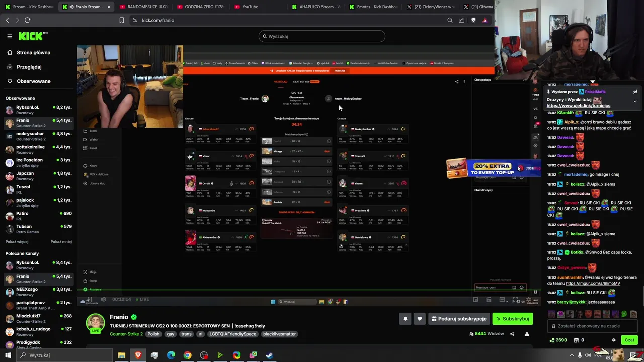644x362 pixels.
Task: Open the ujeb.link/turniejcs pinned link
Action: 578,106
